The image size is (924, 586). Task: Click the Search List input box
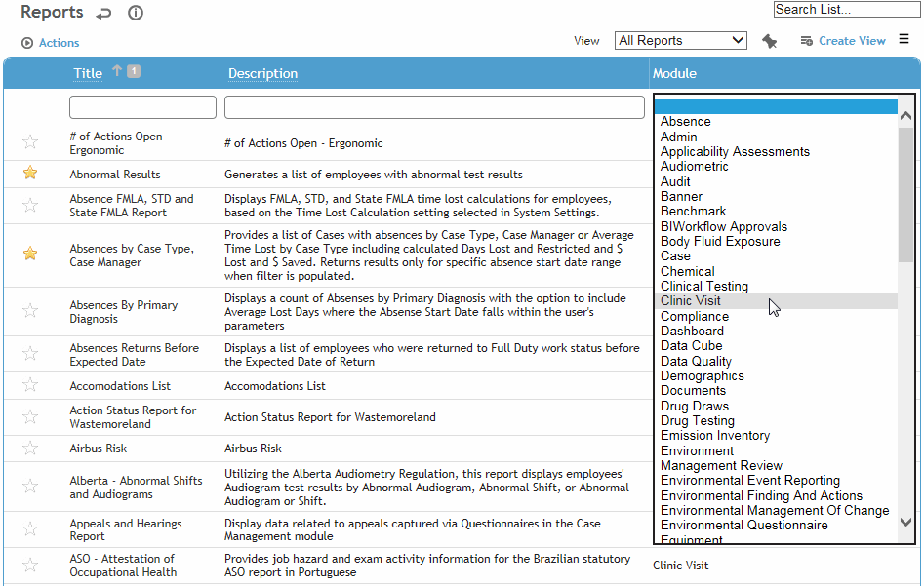pyautogui.click(x=847, y=10)
